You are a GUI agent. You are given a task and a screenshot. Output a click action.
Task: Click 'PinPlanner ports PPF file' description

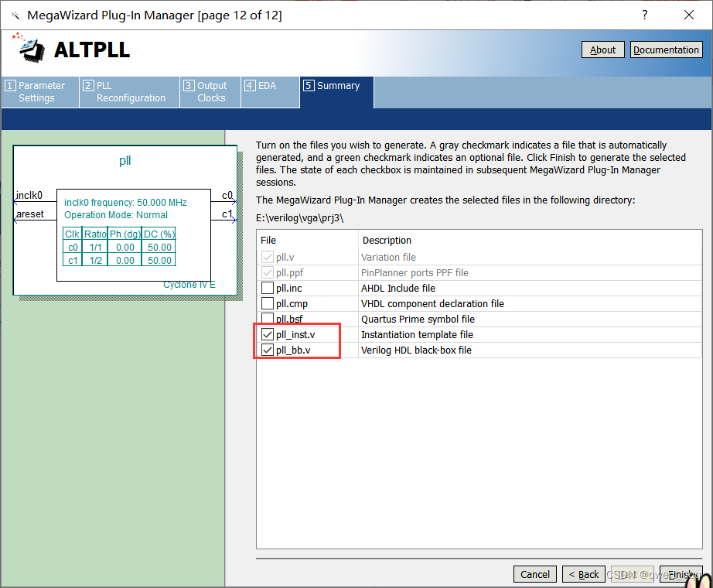pyautogui.click(x=414, y=272)
